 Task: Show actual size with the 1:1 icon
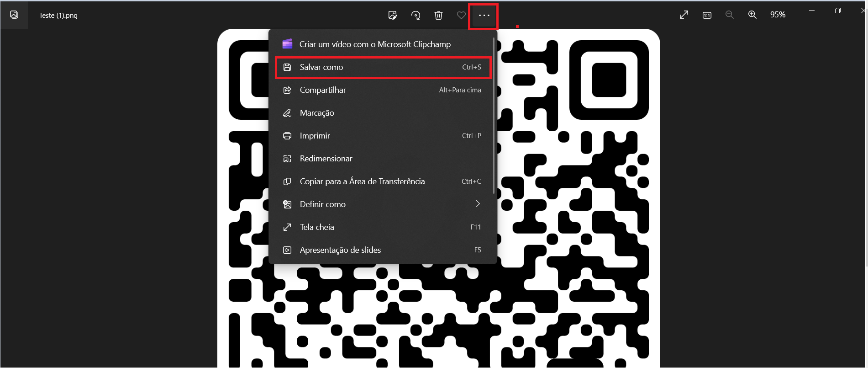pos(707,15)
